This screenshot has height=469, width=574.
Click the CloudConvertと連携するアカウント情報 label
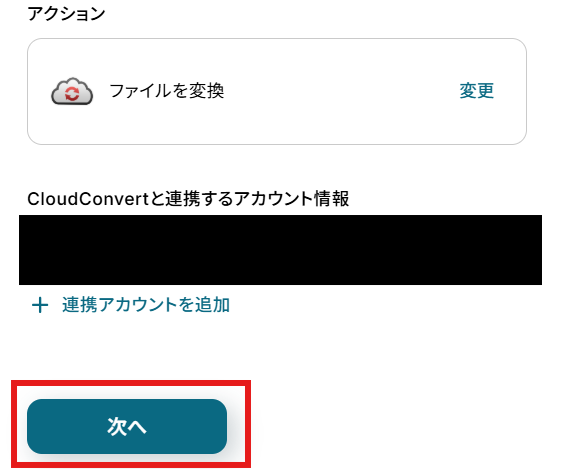(x=188, y=199)
